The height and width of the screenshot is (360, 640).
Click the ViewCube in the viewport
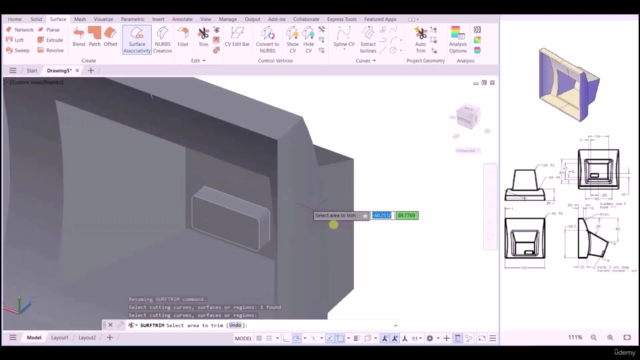click(x=468, y=117)
